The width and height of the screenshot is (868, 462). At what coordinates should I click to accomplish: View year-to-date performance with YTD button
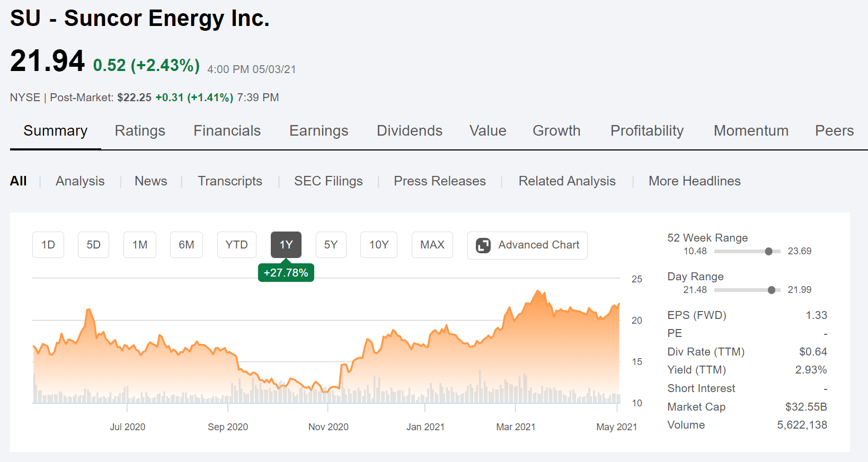click(x=236, y=245)
